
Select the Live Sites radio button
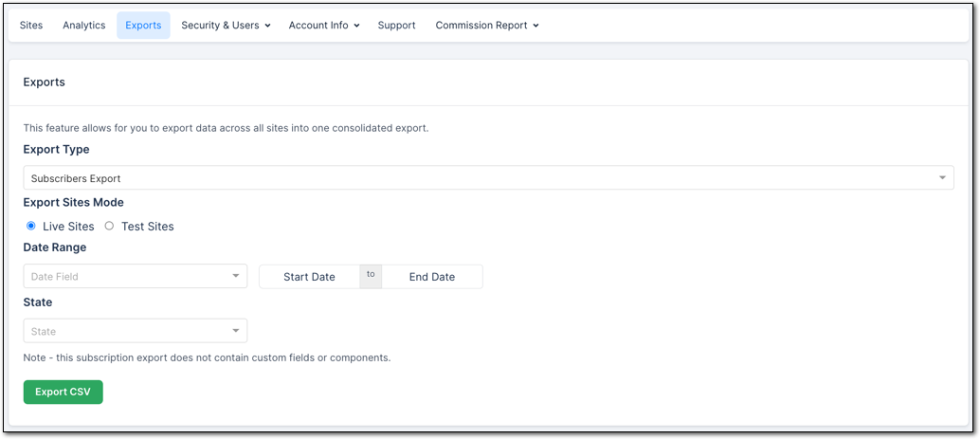coord(31,227)
